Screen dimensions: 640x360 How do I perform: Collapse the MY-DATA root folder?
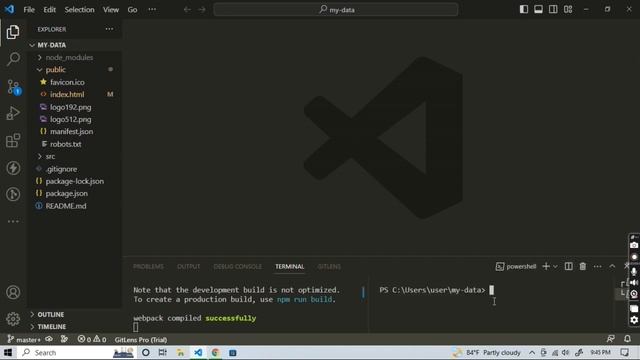[x=75, y=45]
